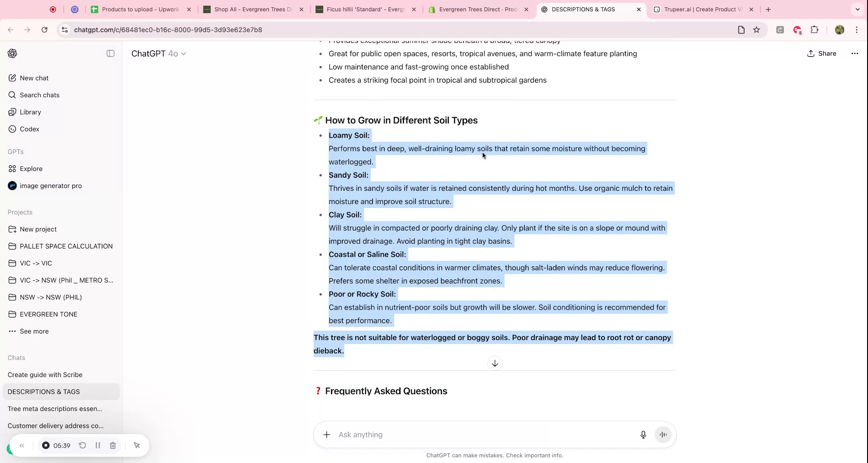The image size is (868, 463).
Task: Collapse the recording toolbar with double chevron
Action: tap(22, 445)
